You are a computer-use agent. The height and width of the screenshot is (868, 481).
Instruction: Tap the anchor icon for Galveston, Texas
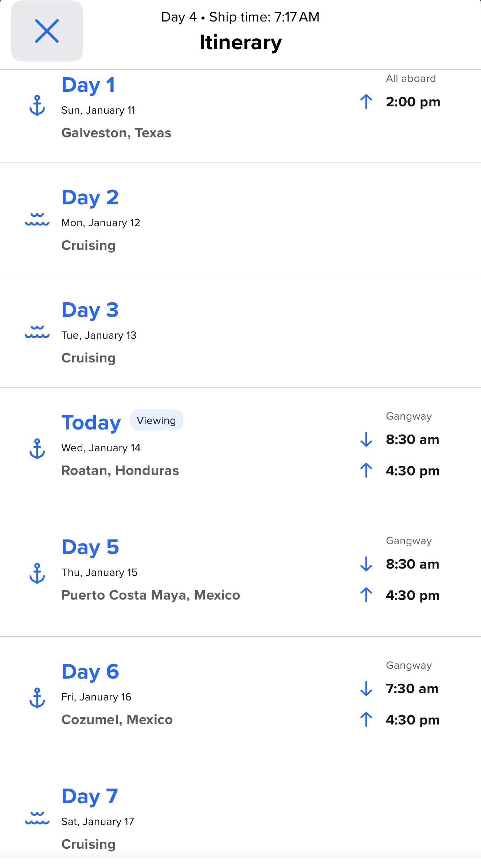37,106
